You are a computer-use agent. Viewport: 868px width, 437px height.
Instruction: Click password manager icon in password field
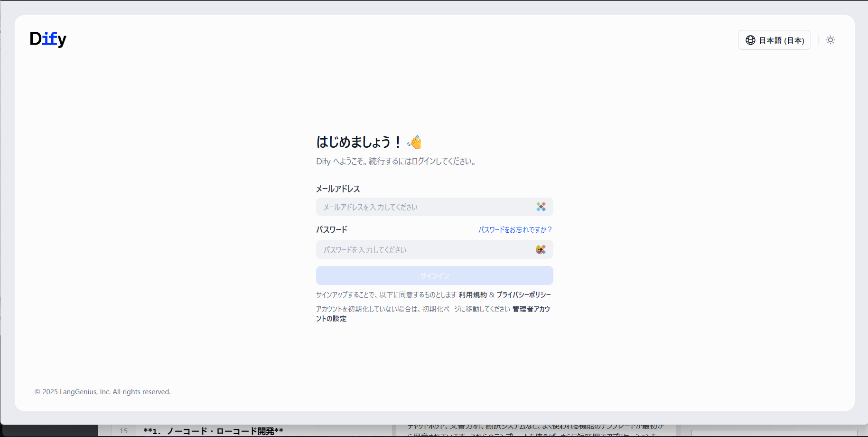coord(541,249)
